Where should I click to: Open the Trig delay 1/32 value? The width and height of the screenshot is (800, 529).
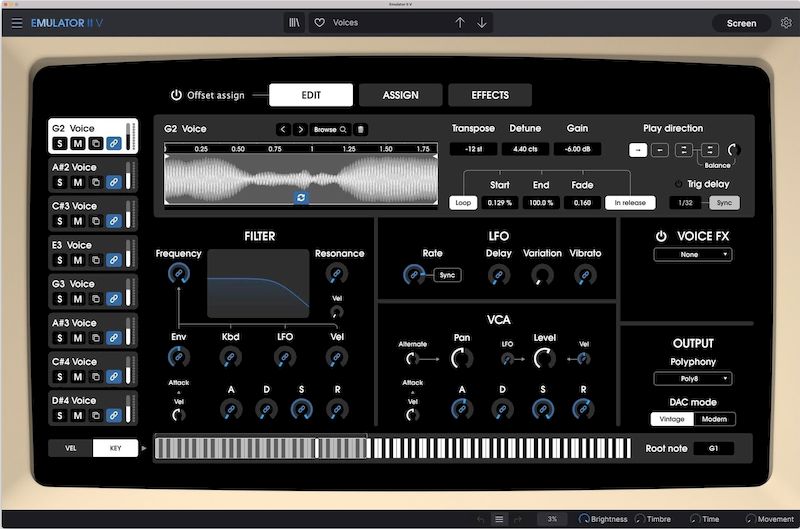click(x=685, y=203)
